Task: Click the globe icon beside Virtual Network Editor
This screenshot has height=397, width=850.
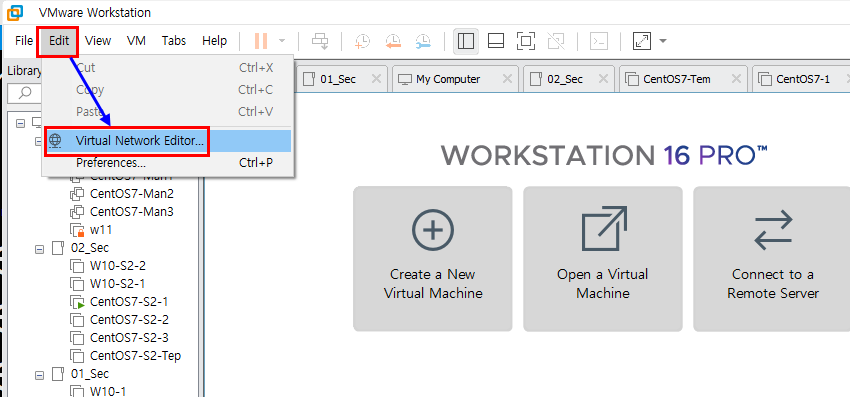Action: tap(55, 140)
